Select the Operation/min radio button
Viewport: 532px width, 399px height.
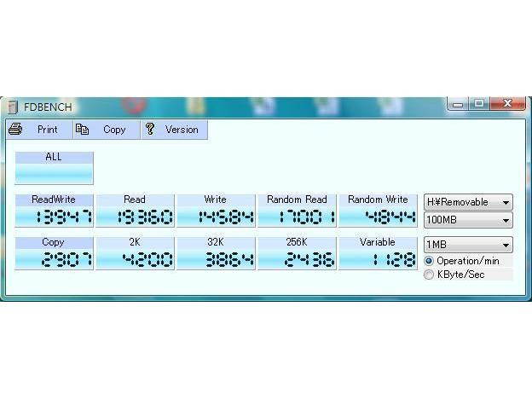(x=429, y=261)
